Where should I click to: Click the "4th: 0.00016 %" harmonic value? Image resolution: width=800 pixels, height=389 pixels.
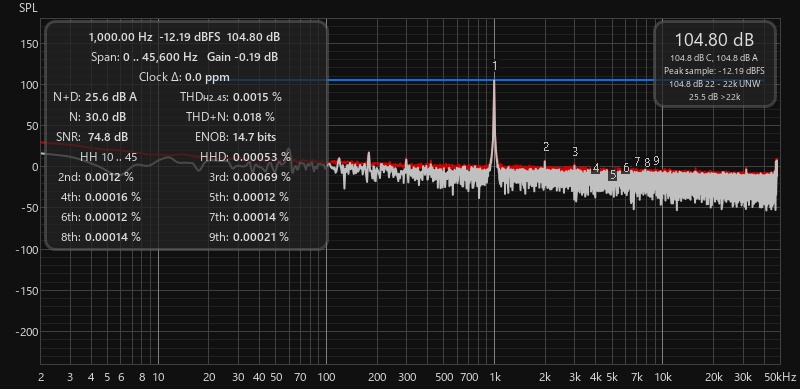[101, 197]
